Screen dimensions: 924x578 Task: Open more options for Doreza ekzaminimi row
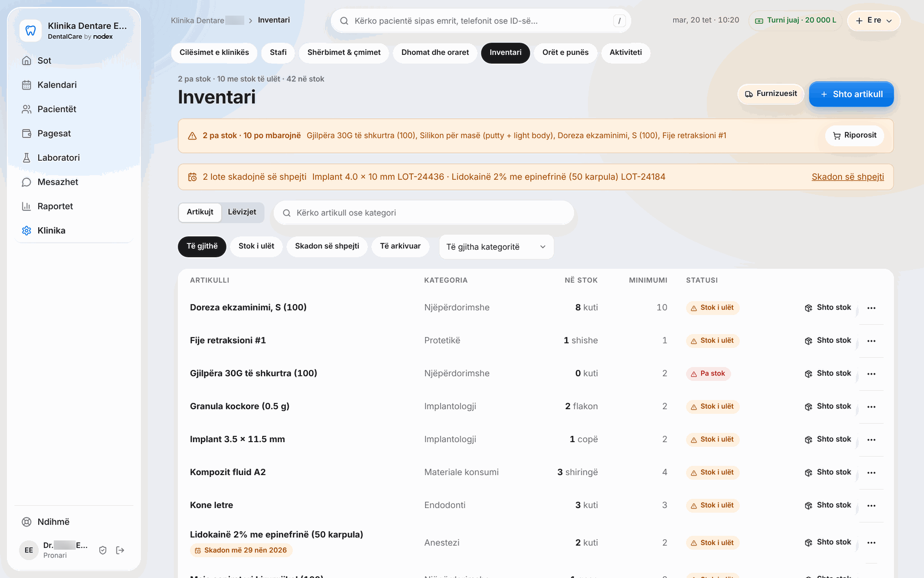point(871,308)
